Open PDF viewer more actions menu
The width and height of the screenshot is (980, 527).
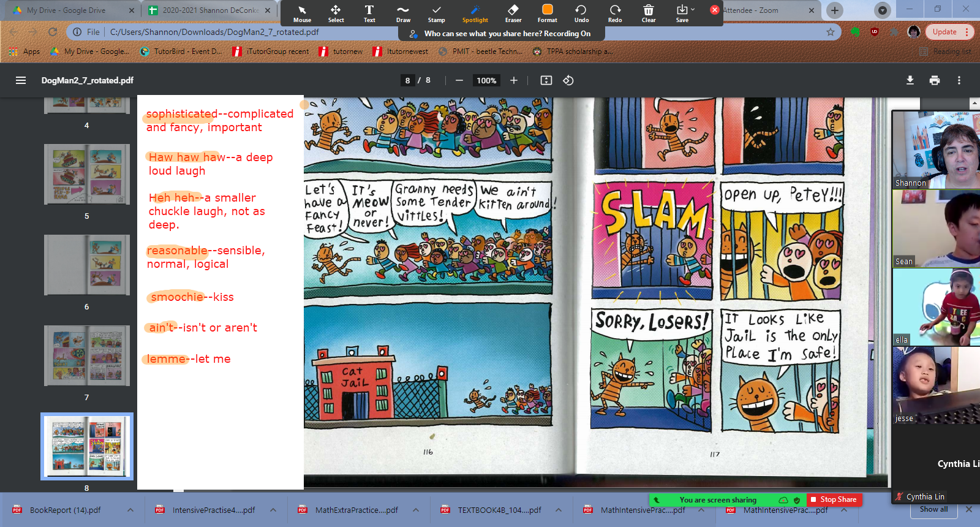959,80
